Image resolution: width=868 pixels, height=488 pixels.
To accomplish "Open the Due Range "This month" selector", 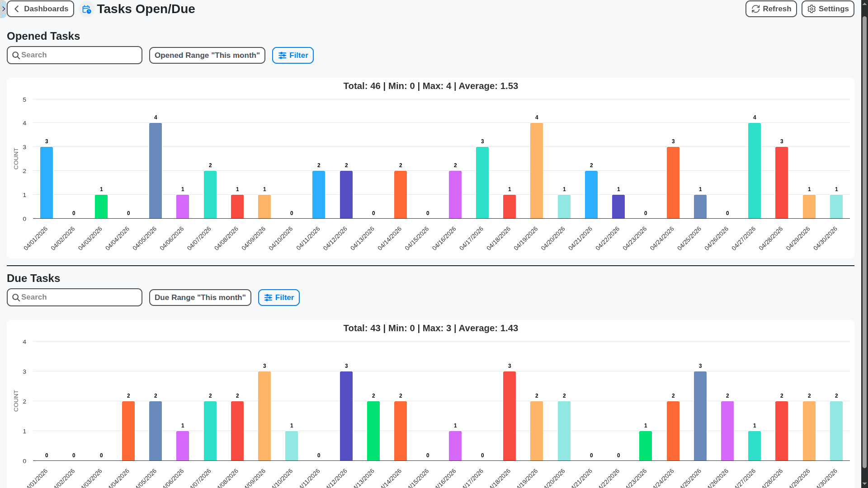I will click(x=200, y=297).
